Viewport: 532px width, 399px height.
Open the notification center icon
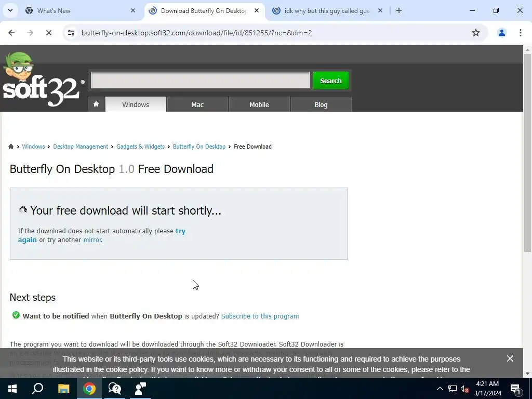(x=515, y=389)
